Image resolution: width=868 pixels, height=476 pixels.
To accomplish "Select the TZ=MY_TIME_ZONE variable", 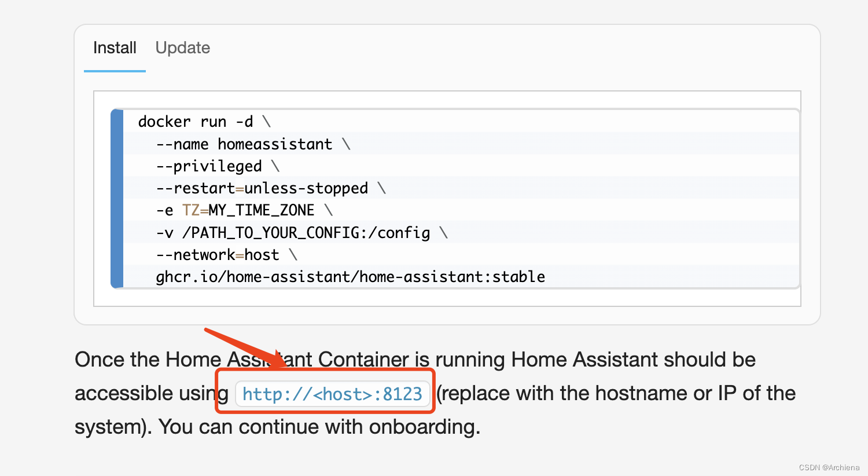I will pos(248,210).
